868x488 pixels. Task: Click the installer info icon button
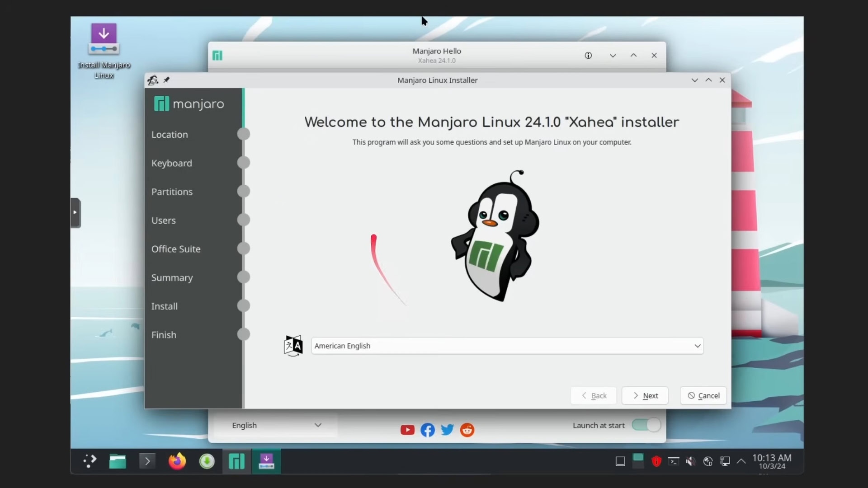[588, 55]
